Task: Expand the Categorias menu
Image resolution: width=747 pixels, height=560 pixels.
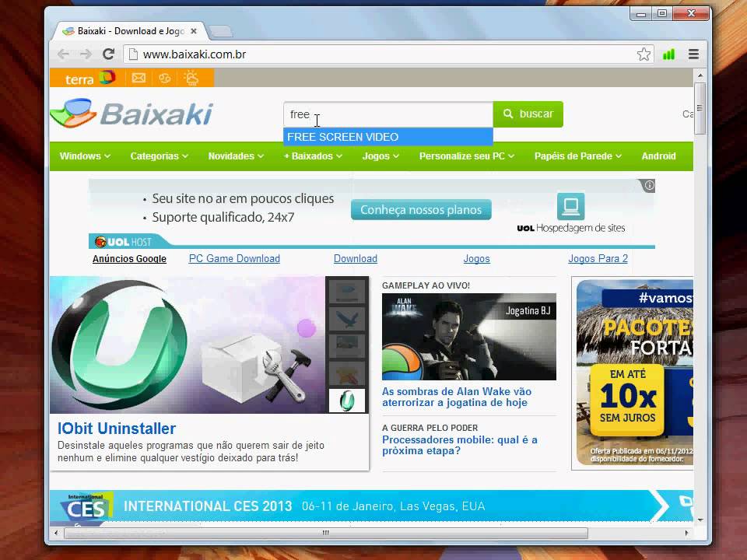Action: tap(159, 156)
